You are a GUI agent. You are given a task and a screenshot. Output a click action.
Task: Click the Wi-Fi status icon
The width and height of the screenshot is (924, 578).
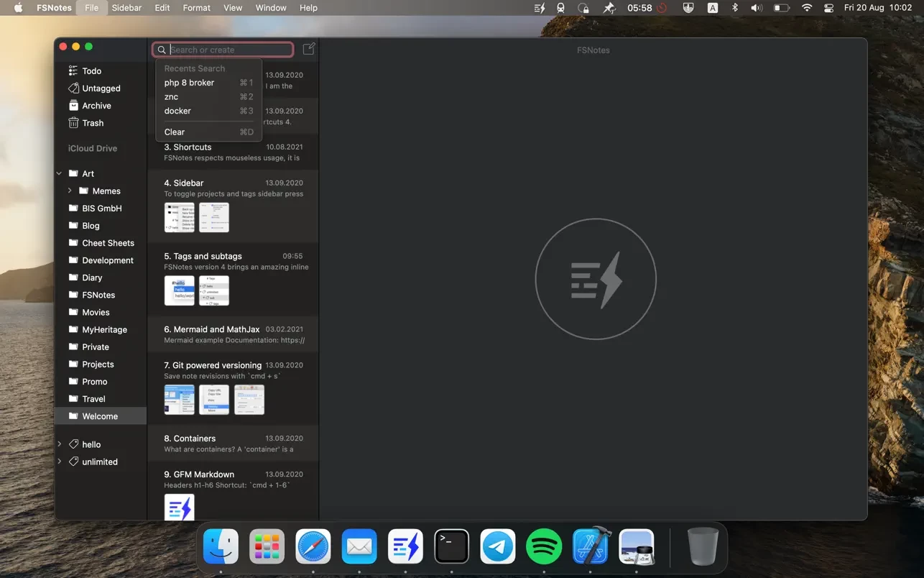coord(807,8)
